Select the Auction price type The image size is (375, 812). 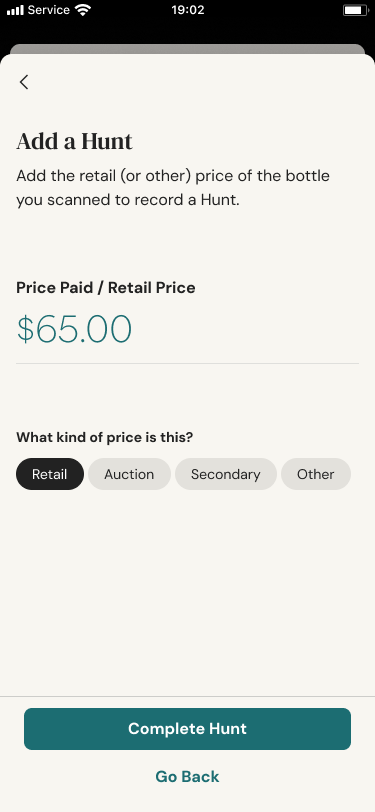tap(129, 474)
